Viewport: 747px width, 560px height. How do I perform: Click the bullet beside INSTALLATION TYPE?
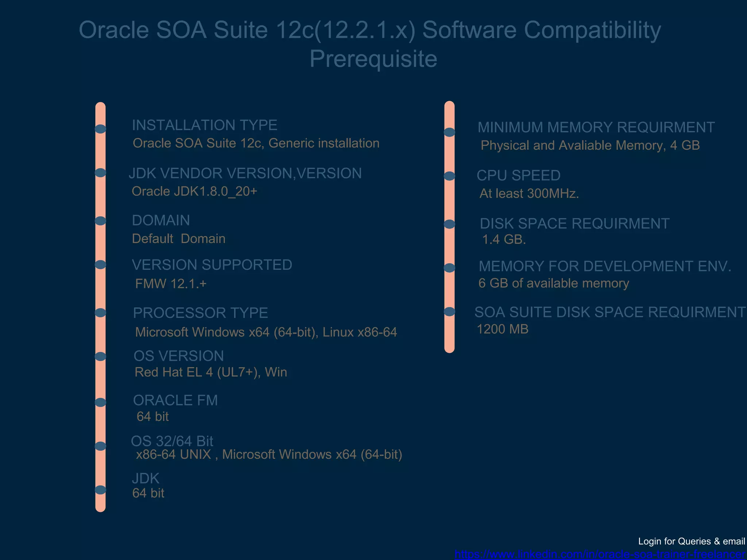100,129
